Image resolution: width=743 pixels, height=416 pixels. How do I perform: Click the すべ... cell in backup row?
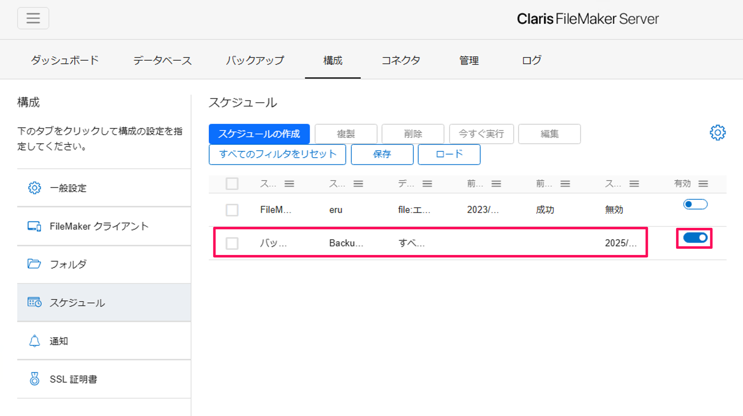411,243
